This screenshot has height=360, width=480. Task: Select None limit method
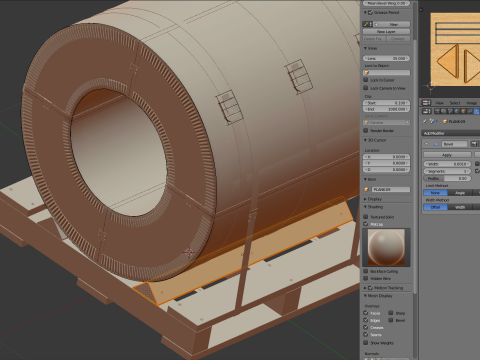pyautogui.click(x=435, y=193)
